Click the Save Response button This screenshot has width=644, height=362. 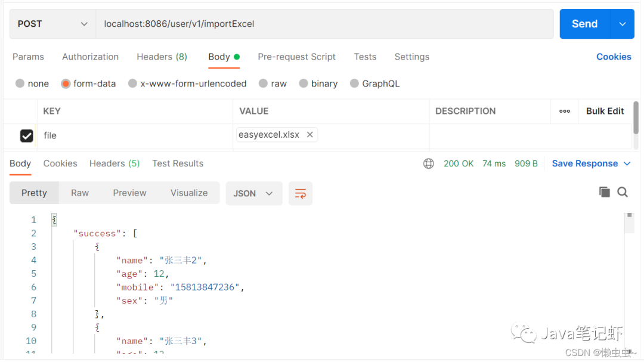(x=584, y=164)
